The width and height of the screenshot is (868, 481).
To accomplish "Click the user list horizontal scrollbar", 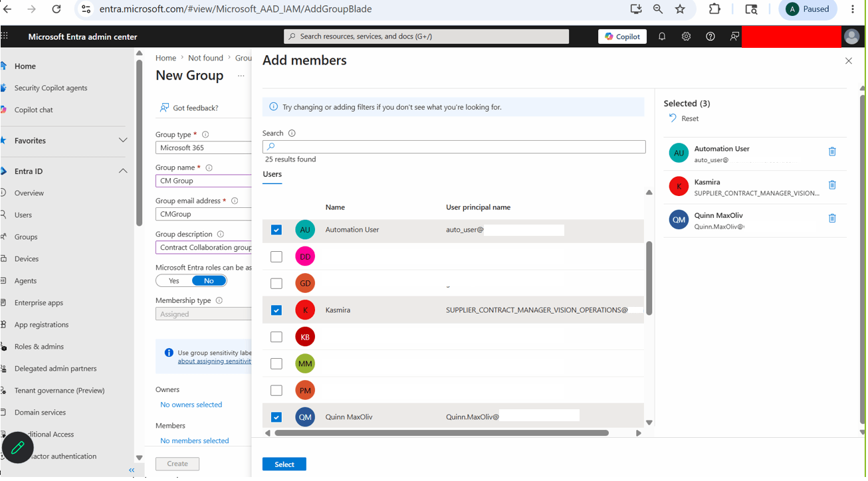I will (x=441, y=433).
